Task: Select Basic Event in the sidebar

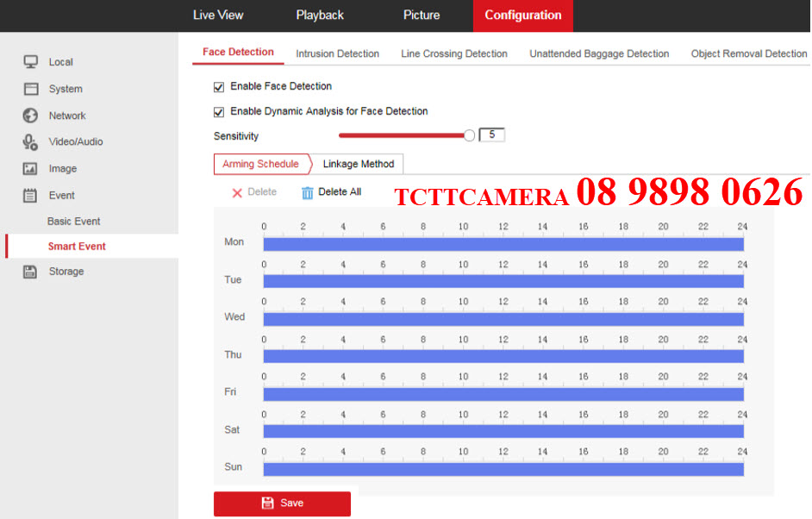Action: coord(74,222)
